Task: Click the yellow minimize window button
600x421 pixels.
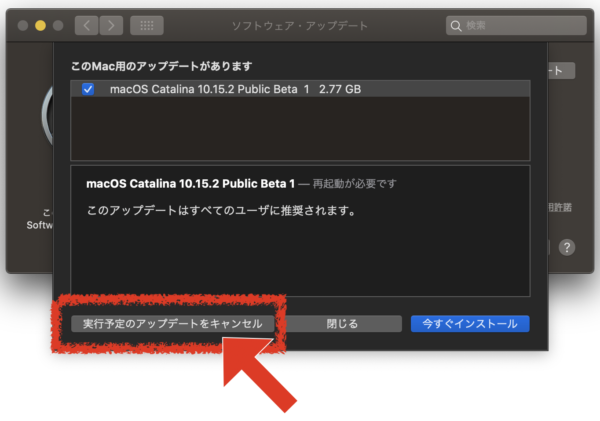Action: (41, 26)
